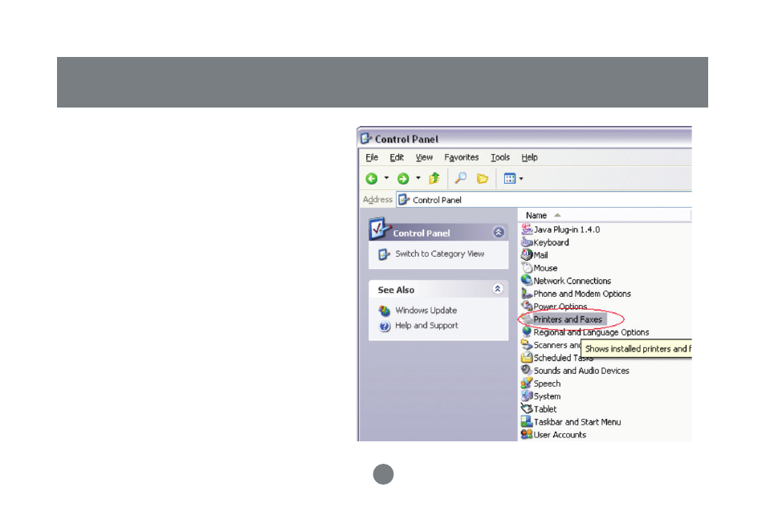Viewport: 766px width, 532px height.
Task: Click the Java Plug-in 1.4.0 label
Action: tap(567, 229)
